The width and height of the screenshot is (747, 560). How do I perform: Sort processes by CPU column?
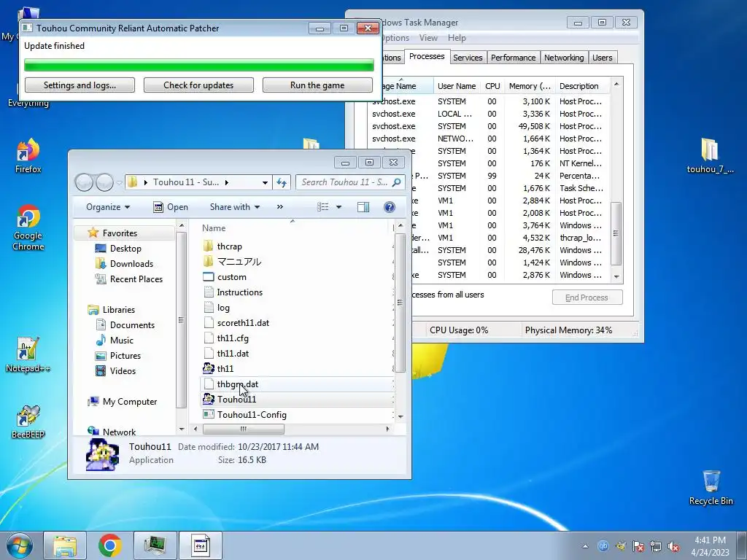492,86
